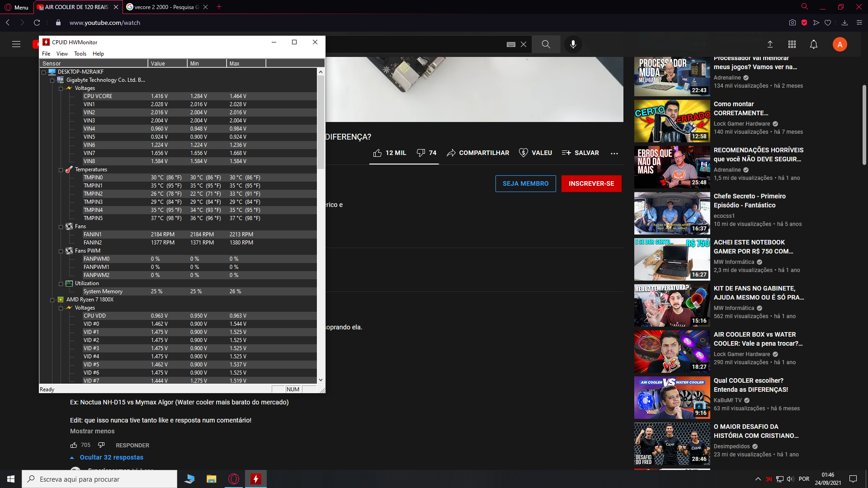Click the Windows Start button
The width and height of the screenshot is (868, 488).
[11, 479]
